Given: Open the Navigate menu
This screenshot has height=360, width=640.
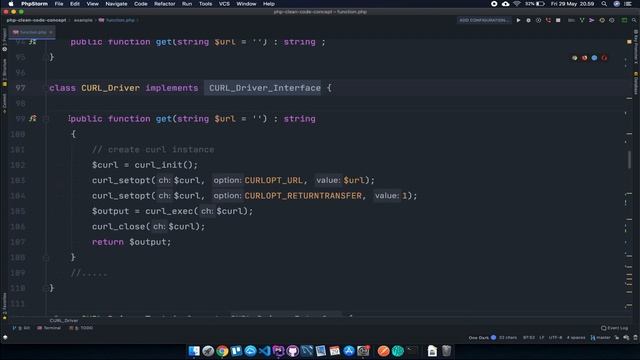Looking at the screenshot, I should tap(116, 4).
